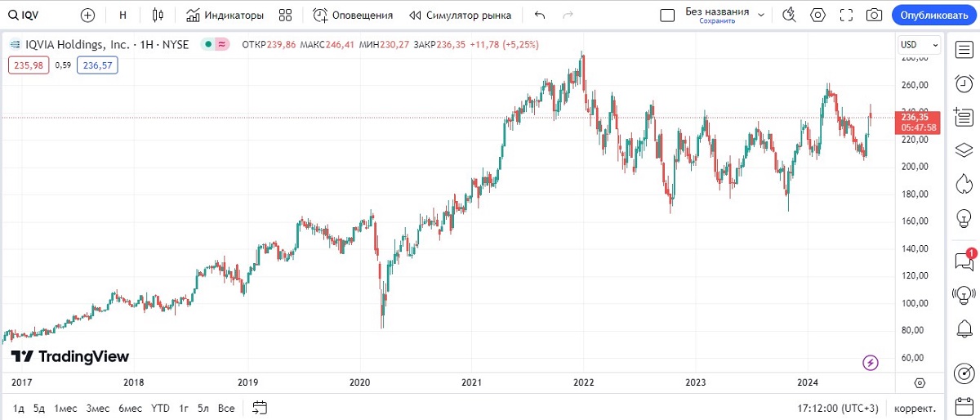
Task: Open the watchlist panel in right sidebar
Action: (x=964, y=50)
